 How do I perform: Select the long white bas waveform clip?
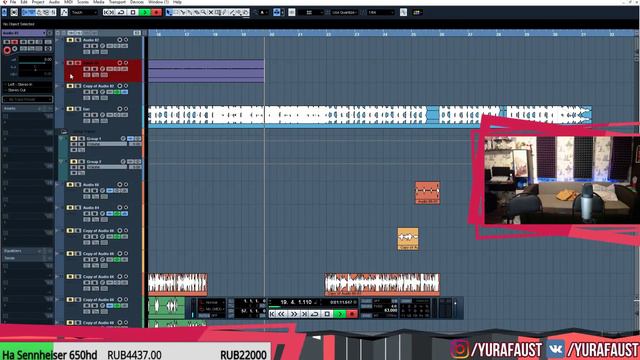coord(370,116)
